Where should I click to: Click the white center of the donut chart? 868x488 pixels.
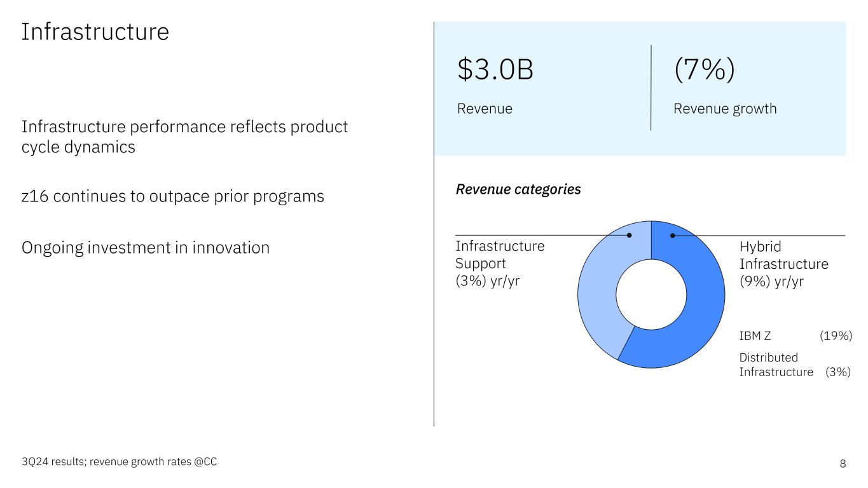pyautogui.click(x=651, y=294)
